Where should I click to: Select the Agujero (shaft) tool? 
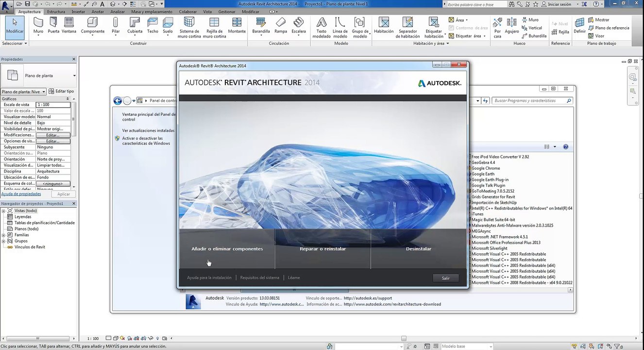512,26
